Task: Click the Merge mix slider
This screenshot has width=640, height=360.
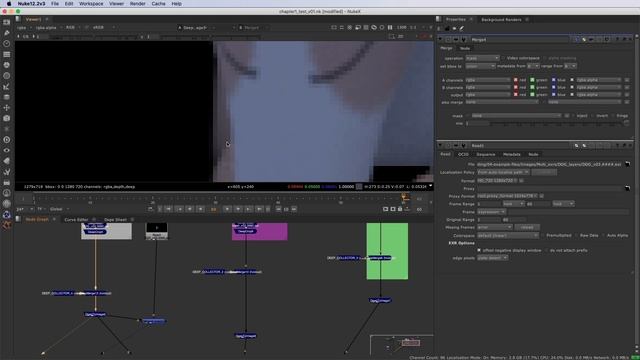Action: (x=547, y=123)
